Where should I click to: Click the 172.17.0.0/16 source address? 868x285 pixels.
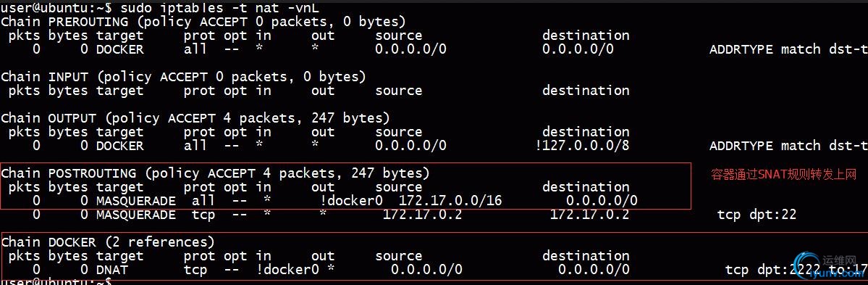[x=450, y=201]
